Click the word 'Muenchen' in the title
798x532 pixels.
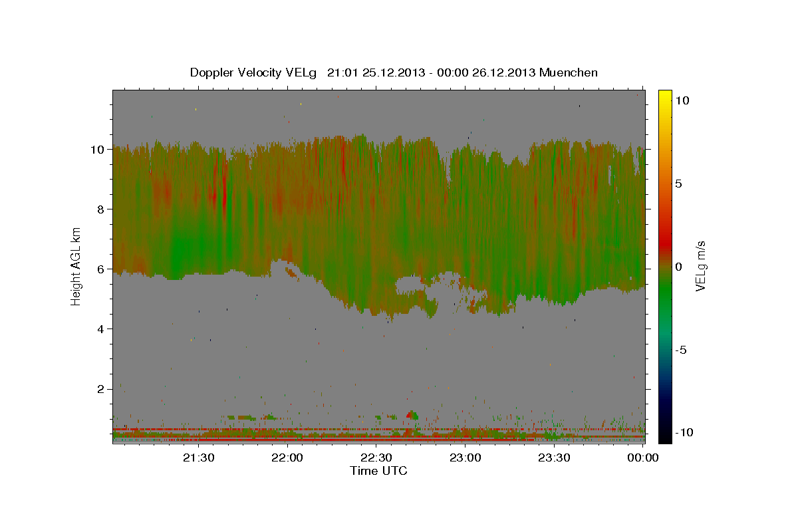(569, 72)
